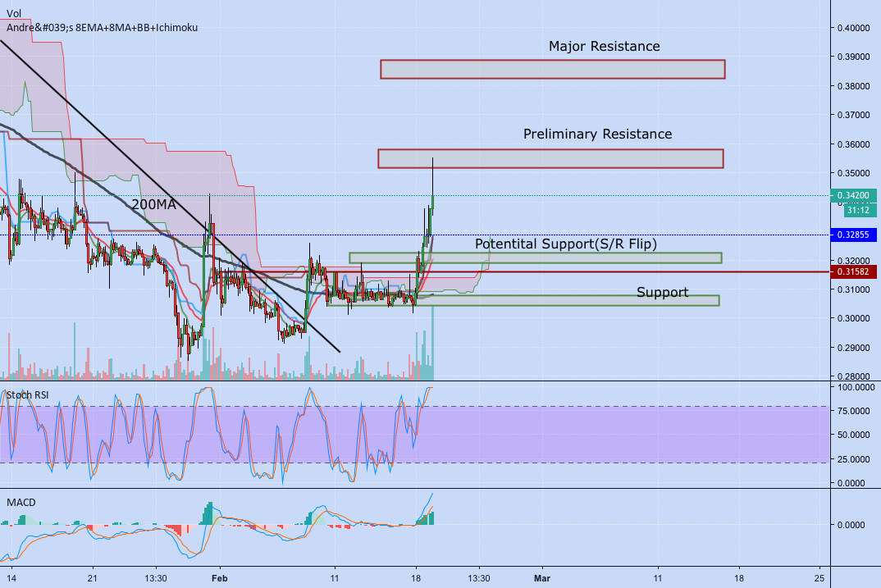Click the 25.0000 Stoch RSI scale value
The height and width of the screenshot is (588, 881).
point(853,458)
